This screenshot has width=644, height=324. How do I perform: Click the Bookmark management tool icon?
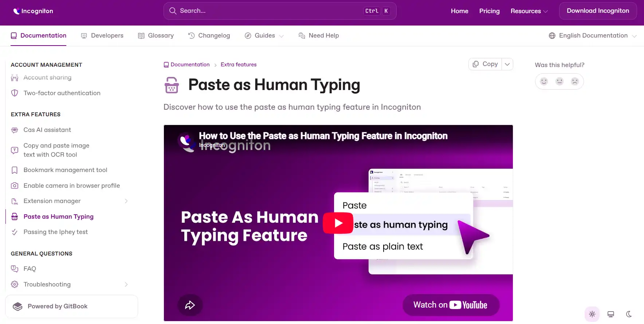coord(15,170)
